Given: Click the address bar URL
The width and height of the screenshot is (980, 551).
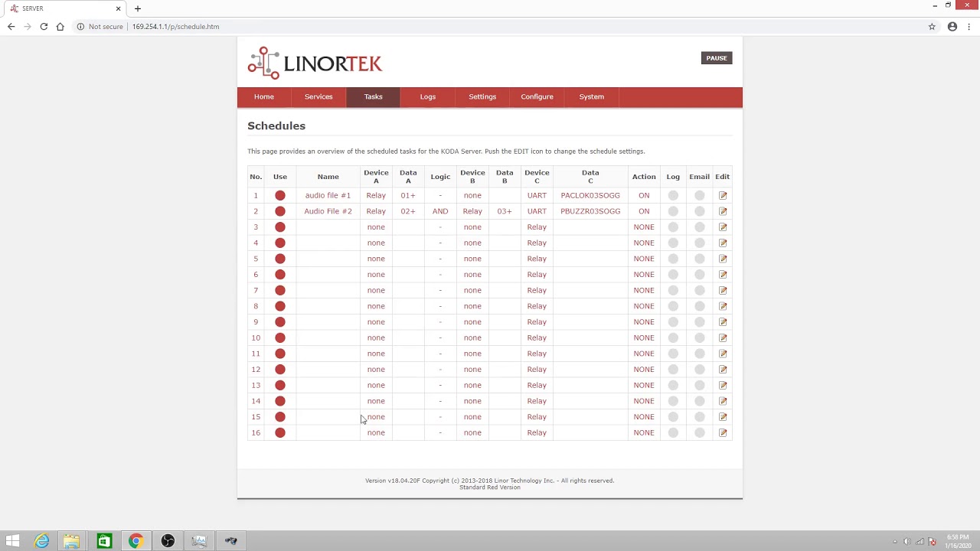Looking at the screenshot, I should [x=175, y=27].
